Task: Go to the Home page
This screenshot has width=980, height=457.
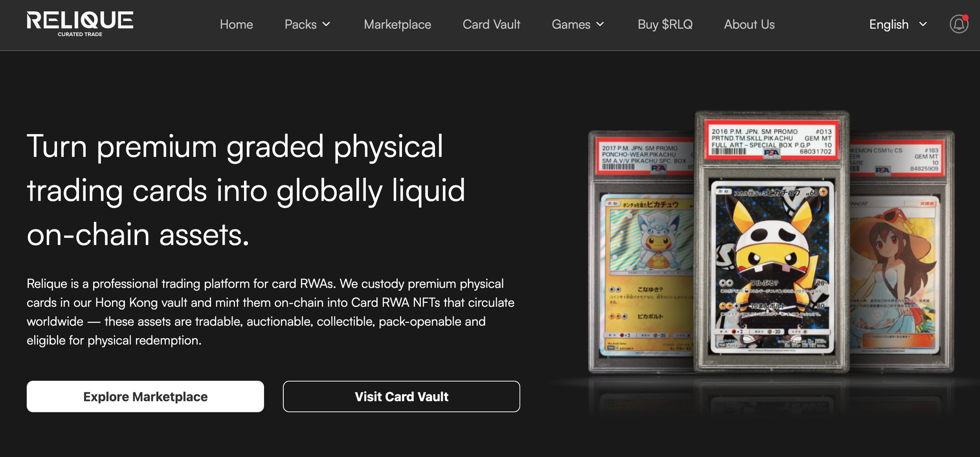Action: 236,24
